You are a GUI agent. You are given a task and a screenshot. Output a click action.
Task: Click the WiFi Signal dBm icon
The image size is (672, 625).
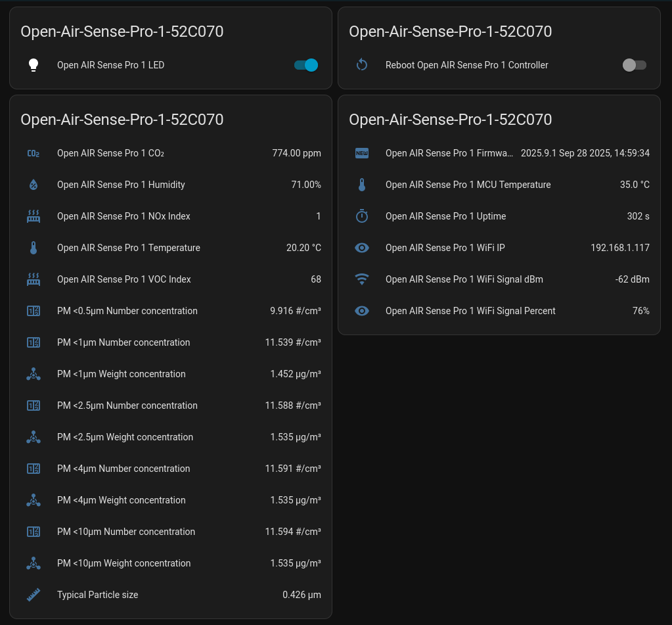click(362, 279)
